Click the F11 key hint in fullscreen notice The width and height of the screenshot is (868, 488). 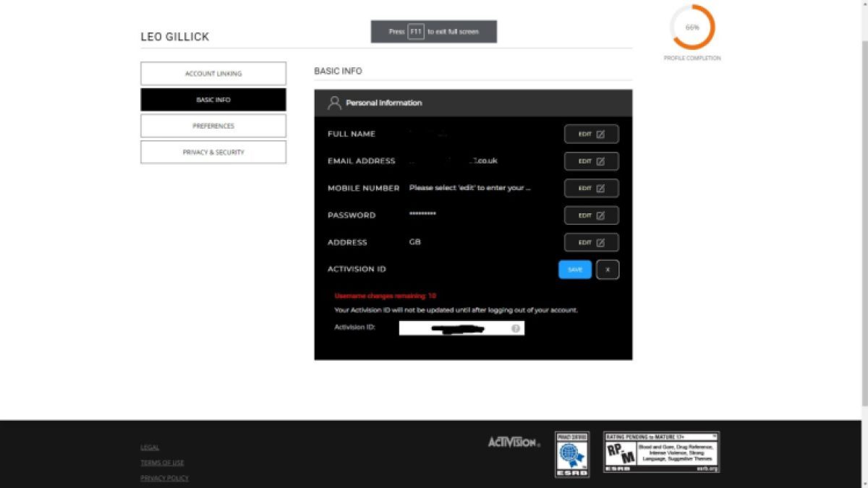[x=416, y=32]
